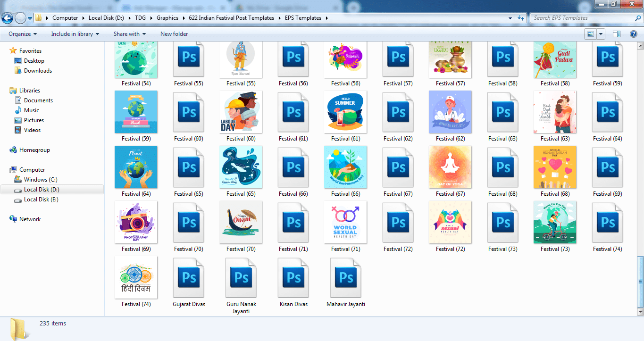Open Downloads in Favorites

(x=38, y=71)
